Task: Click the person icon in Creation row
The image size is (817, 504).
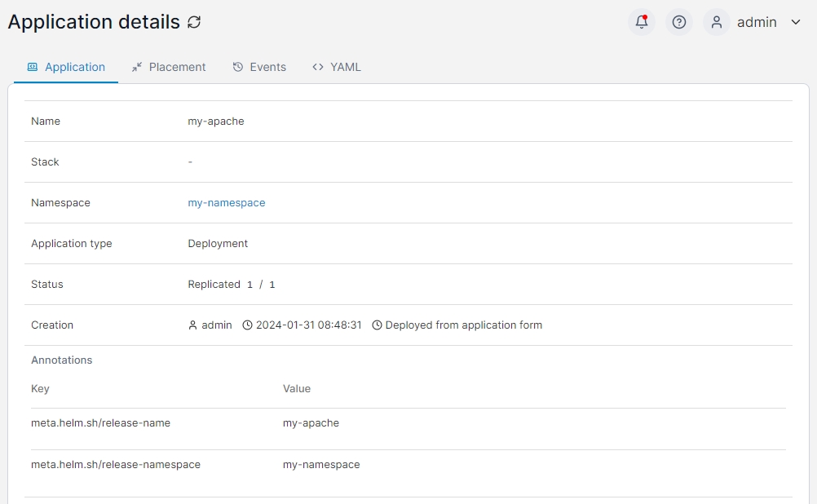Action: click(193, 325)
